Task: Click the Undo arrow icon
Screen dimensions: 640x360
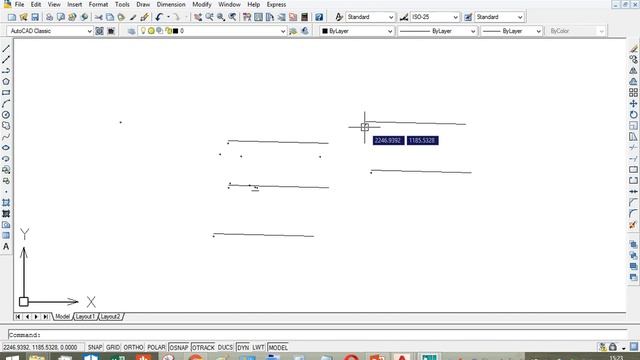Action: point(159,17)
